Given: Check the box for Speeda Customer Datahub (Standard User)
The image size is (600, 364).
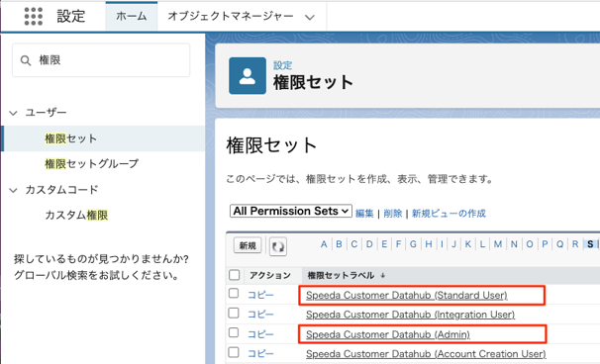Looking at the screenshot, I should pos(234,293).
